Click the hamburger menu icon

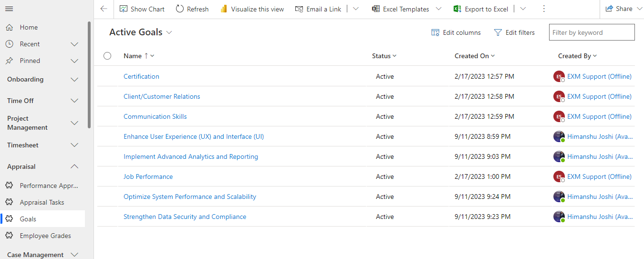click(x=9, y=9)
